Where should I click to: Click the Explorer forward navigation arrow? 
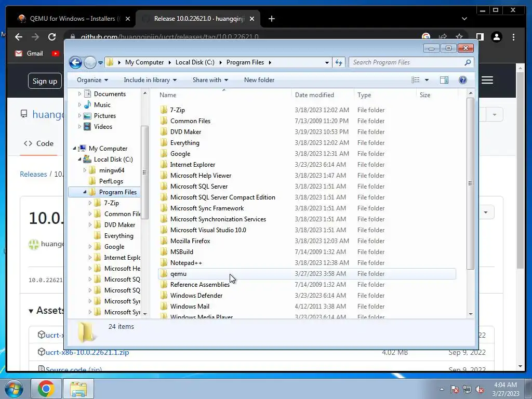[90, 62]
